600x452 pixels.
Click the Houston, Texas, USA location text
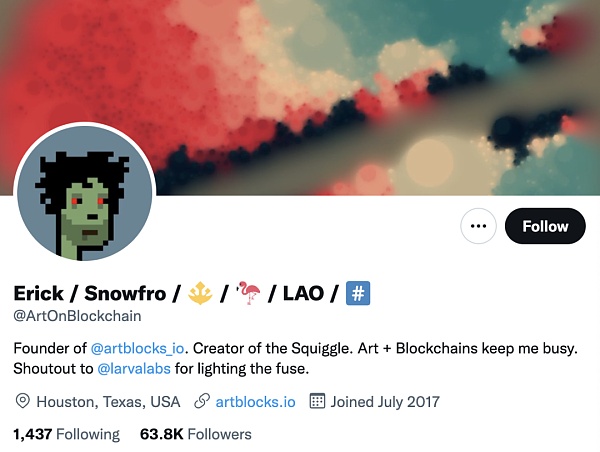(108, 402)
